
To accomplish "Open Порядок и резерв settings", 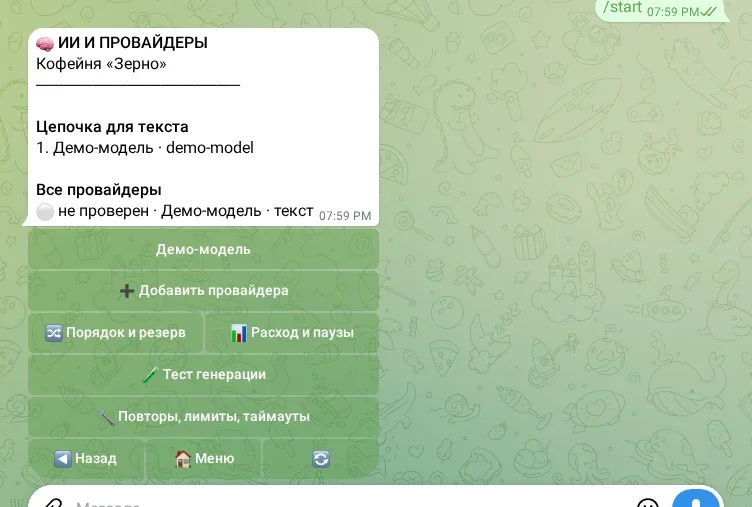I will [116, 333].
